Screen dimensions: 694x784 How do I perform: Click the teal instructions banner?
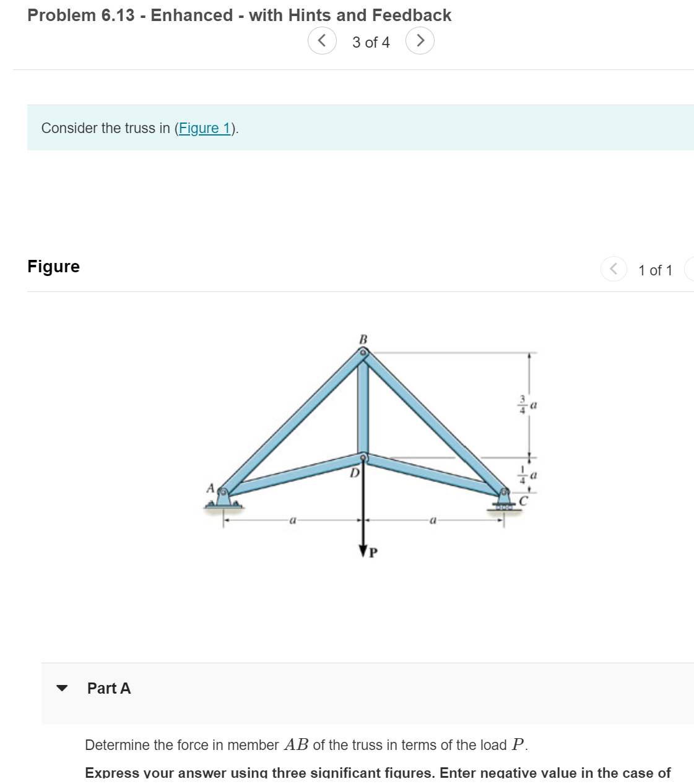(x=347, y=128)
